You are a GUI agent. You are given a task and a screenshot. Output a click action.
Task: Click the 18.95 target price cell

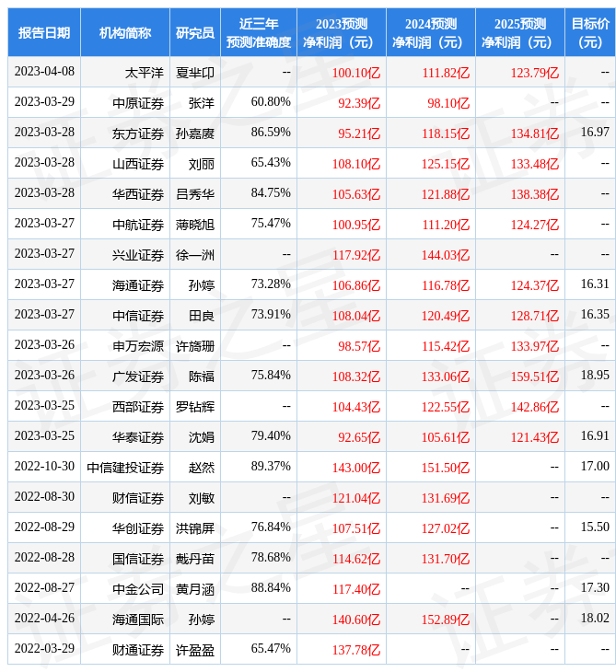pos(595,376)
